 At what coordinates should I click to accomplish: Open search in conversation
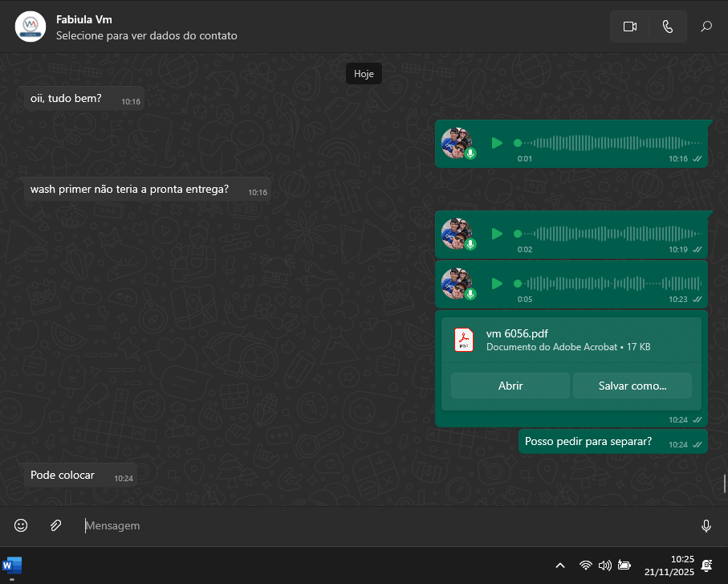tap(706, 27)
